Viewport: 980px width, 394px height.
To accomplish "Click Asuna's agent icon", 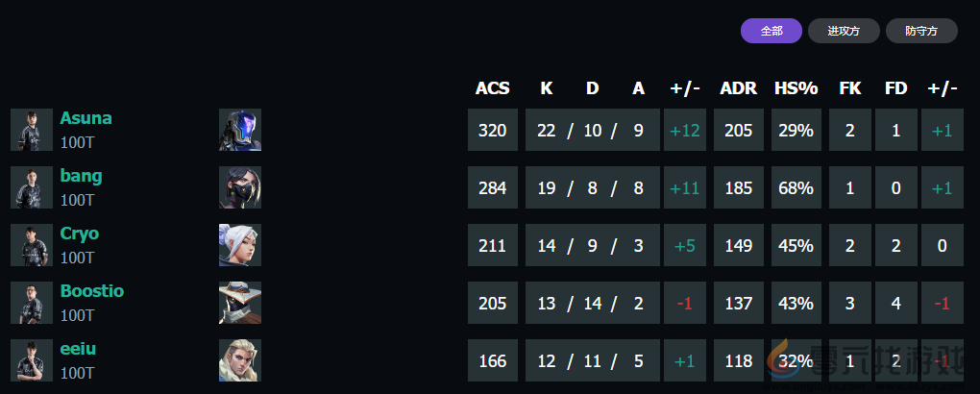I will tap(240, 130).
